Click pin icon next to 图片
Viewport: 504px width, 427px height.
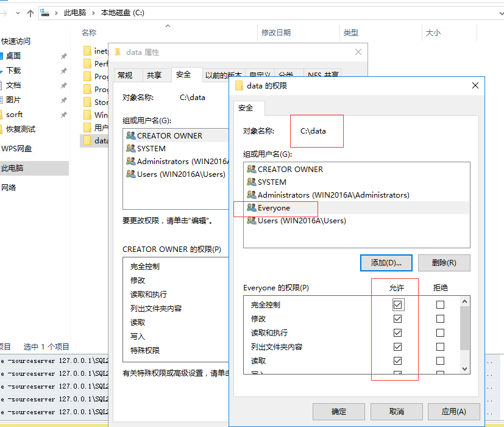pos(63,101)
